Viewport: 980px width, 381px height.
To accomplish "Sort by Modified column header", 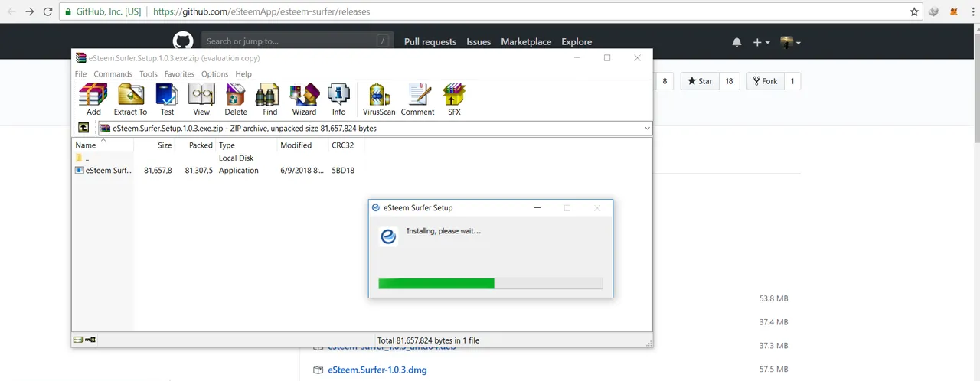I will [303, 145].
